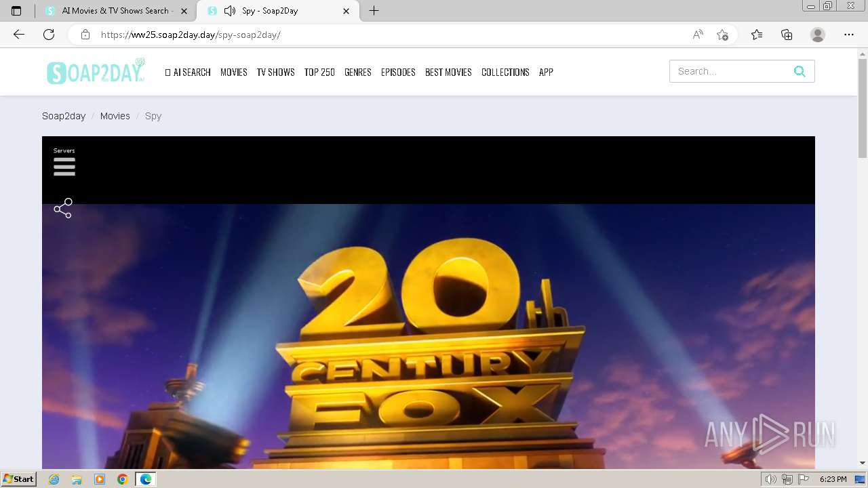This screenshot has width=868, height=488.
Task: Open the TV SHOWS menu item
Action: [x=275, y=72]
